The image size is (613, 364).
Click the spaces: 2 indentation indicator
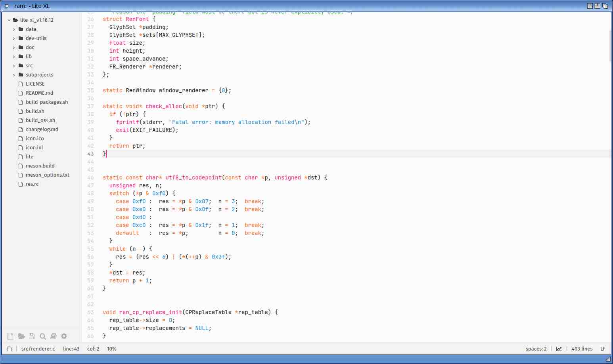coord(536,349)
